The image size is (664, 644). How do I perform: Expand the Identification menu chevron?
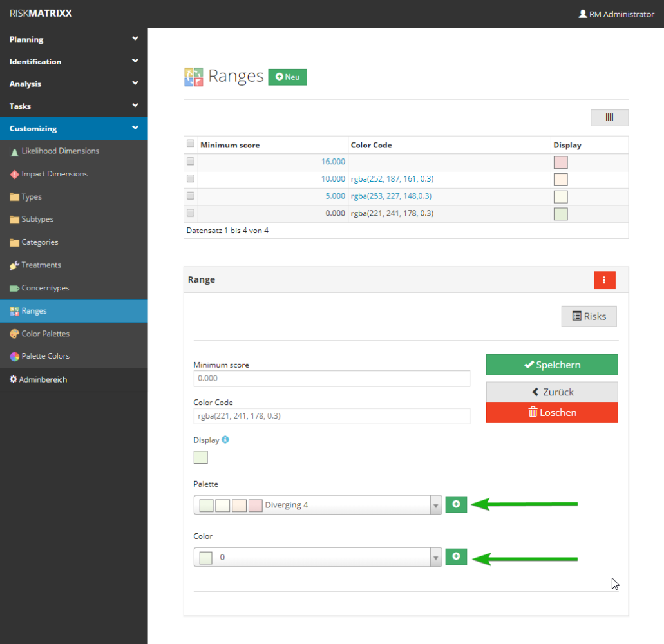[x=135, y=61]
